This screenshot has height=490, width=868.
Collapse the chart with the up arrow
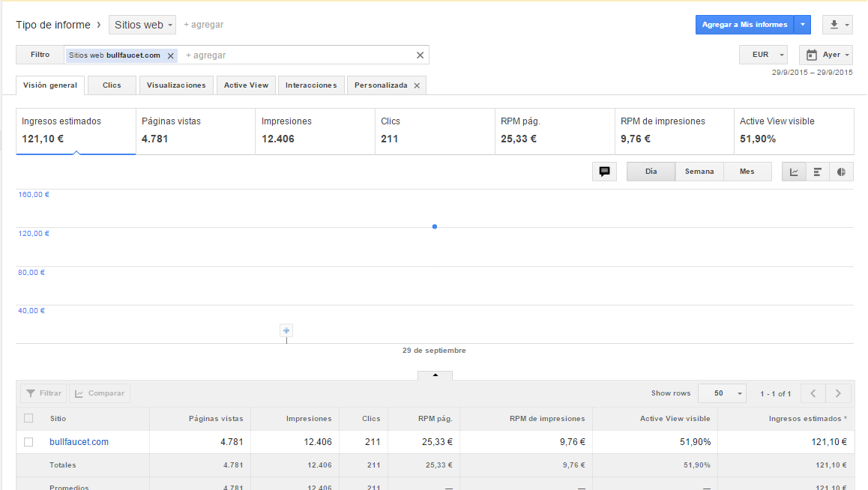(x=435, y=375)
